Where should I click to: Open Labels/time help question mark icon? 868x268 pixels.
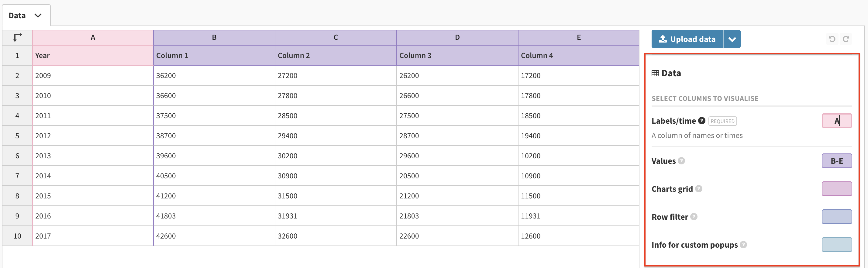coord(701,121)
